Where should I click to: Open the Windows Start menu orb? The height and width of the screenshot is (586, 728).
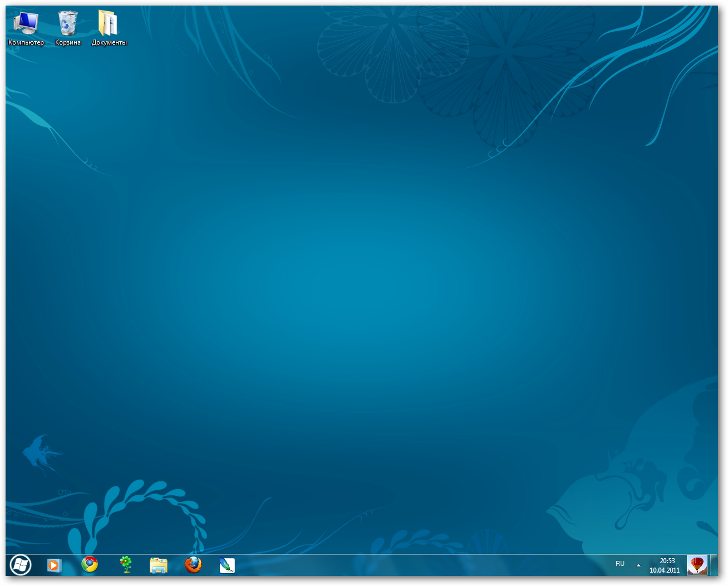point(21,565)
